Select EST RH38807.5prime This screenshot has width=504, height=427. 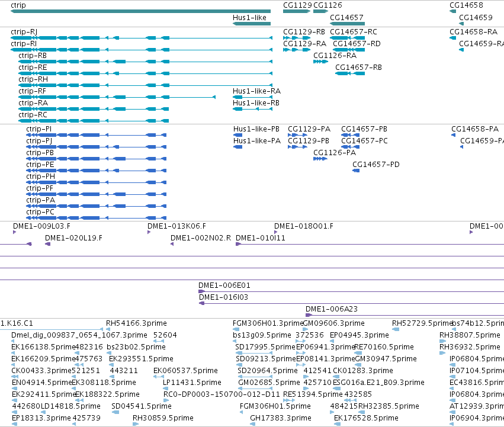pos(470,335)
